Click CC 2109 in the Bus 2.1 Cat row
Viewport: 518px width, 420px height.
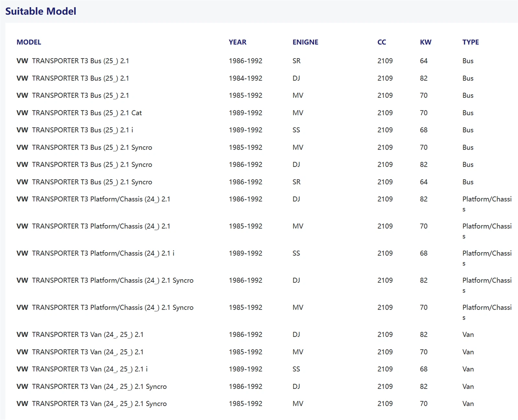385,113
